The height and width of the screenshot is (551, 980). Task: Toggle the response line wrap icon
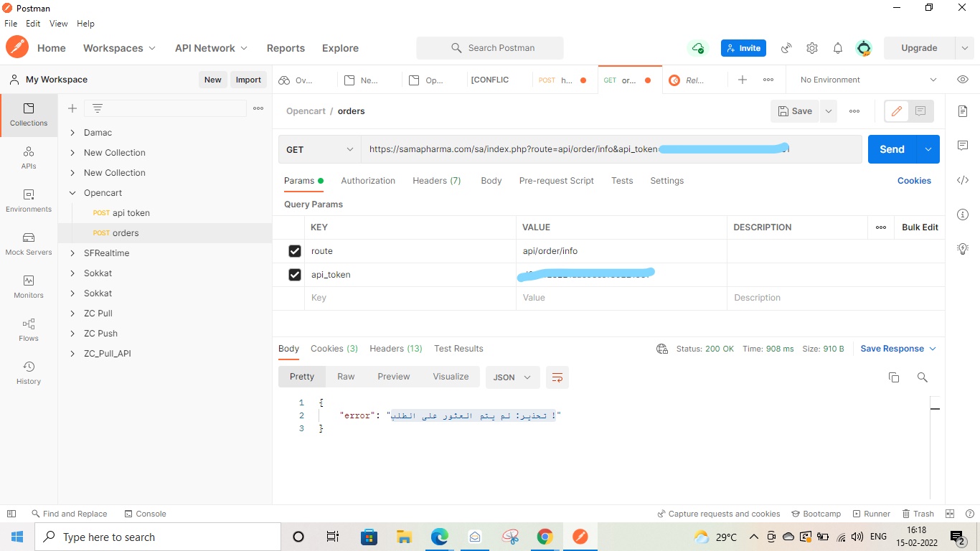point(557,377)
